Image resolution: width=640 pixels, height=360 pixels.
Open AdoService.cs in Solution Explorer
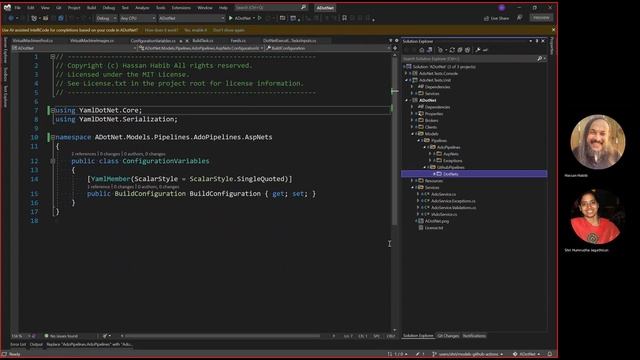point(443,194)
